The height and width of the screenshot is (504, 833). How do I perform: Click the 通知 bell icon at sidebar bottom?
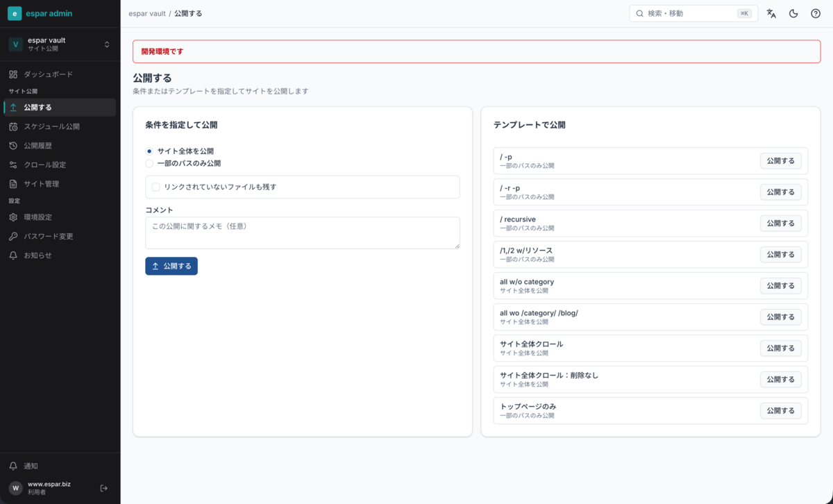pyautogui.click(x=13, y=466)
